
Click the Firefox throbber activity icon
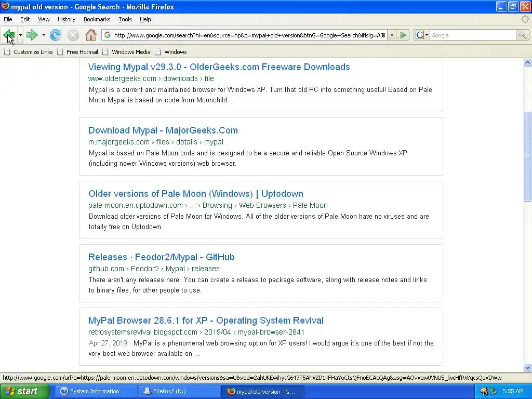(x=525, y=19)
